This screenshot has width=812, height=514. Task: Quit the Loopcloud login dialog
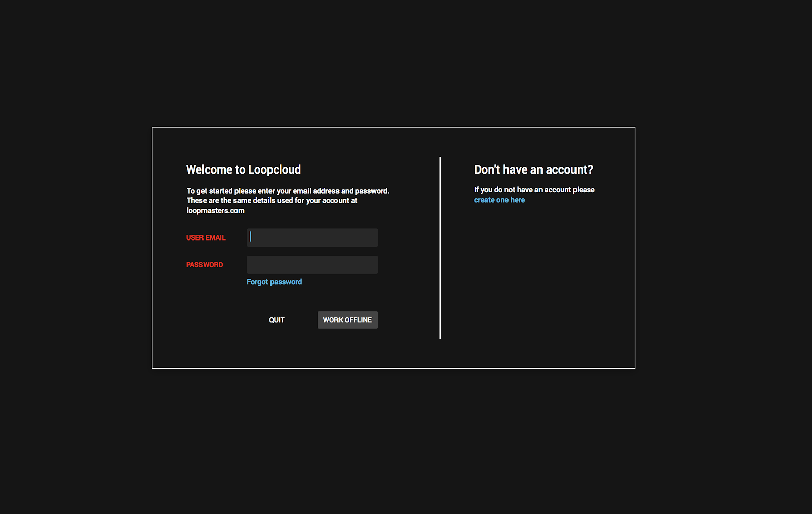coord(277,320)
